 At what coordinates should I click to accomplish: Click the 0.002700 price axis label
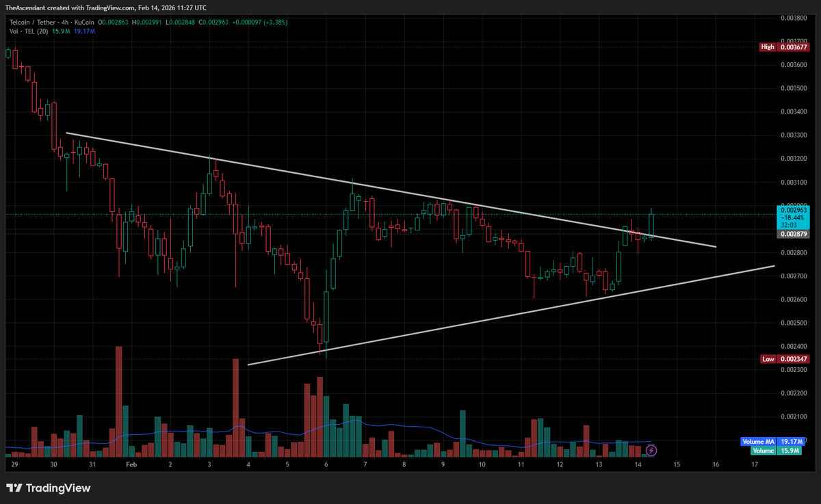793,276
